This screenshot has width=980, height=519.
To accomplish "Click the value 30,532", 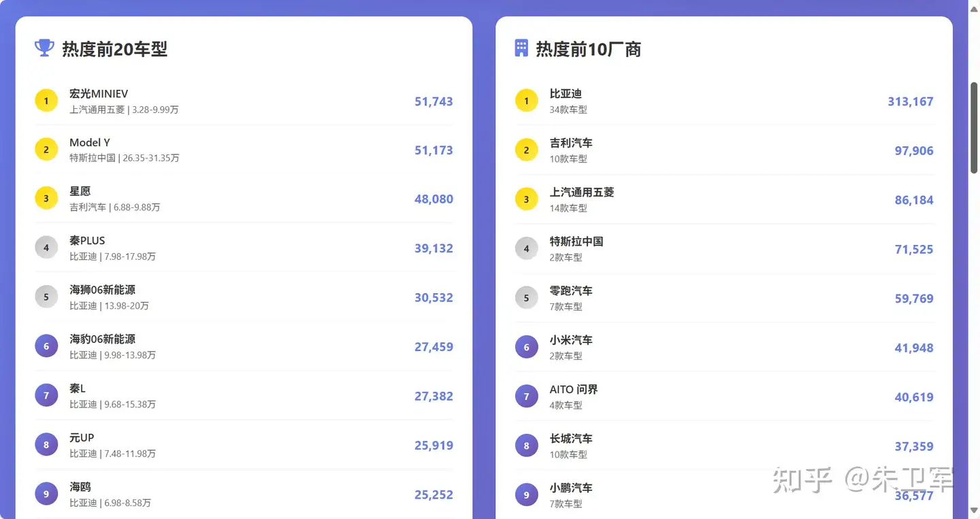I will tap(434, 297).
